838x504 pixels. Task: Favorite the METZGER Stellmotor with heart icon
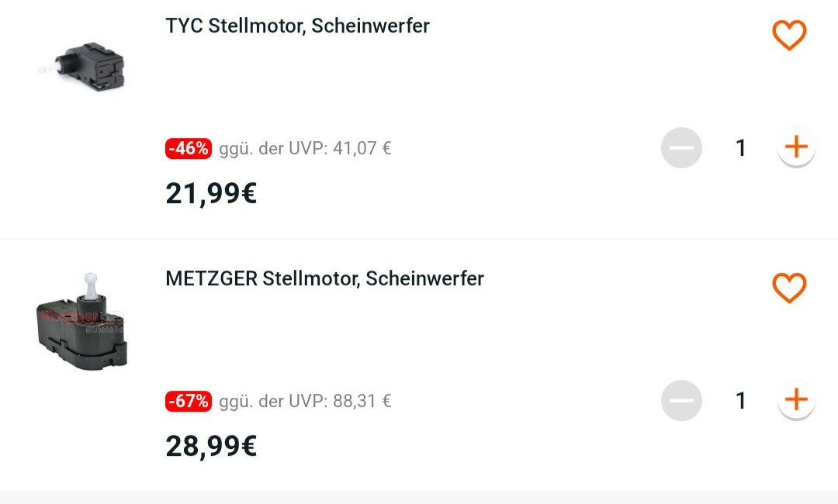point(789,288)
